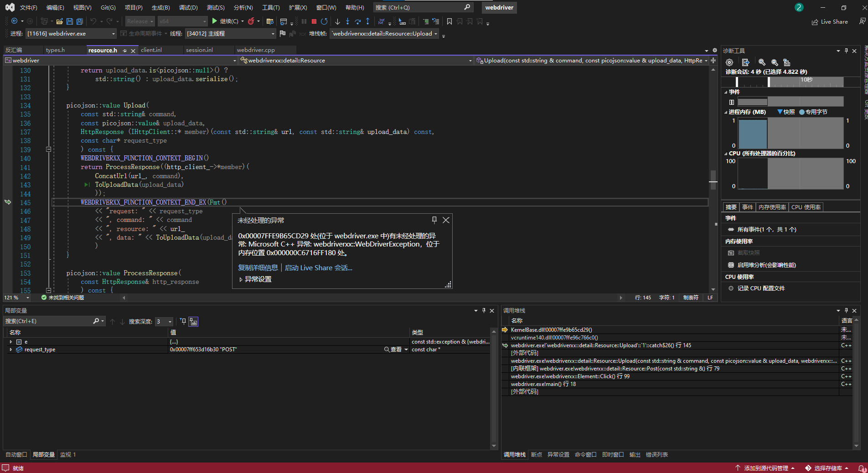Stop debugging with the red square button

point(314,21)
